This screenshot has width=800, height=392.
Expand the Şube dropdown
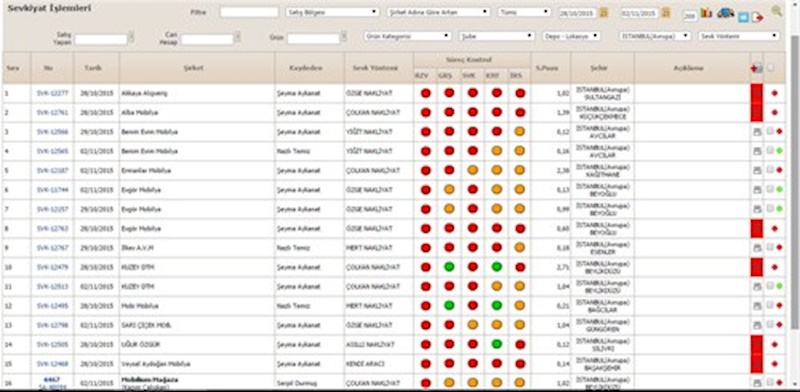(x=496, y=36)
